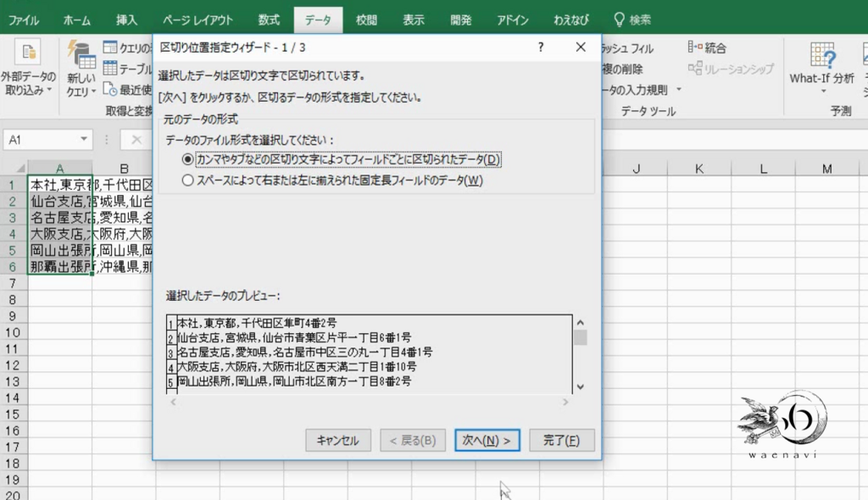Switch to the ホーム tab

76,20
